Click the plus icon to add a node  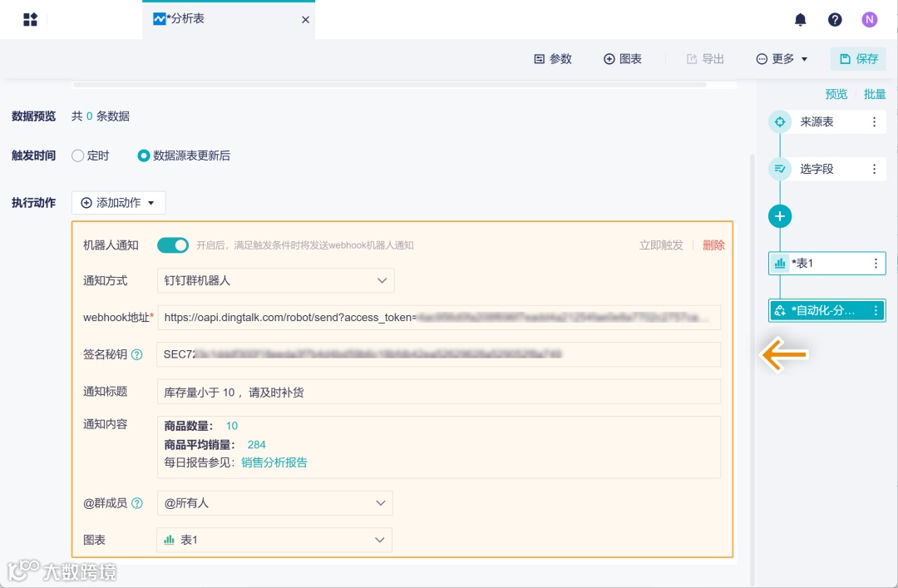point(780,216)
